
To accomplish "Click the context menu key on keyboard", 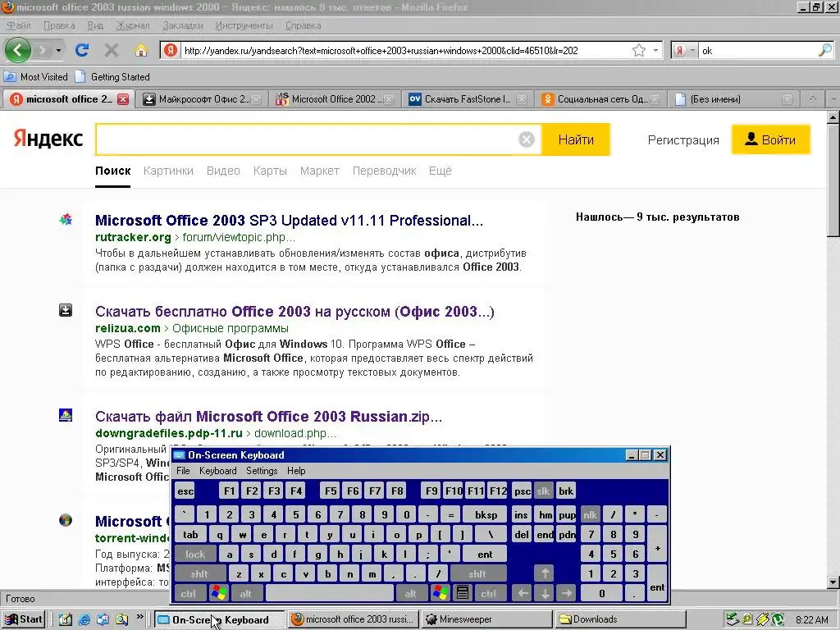I will 463,593.
